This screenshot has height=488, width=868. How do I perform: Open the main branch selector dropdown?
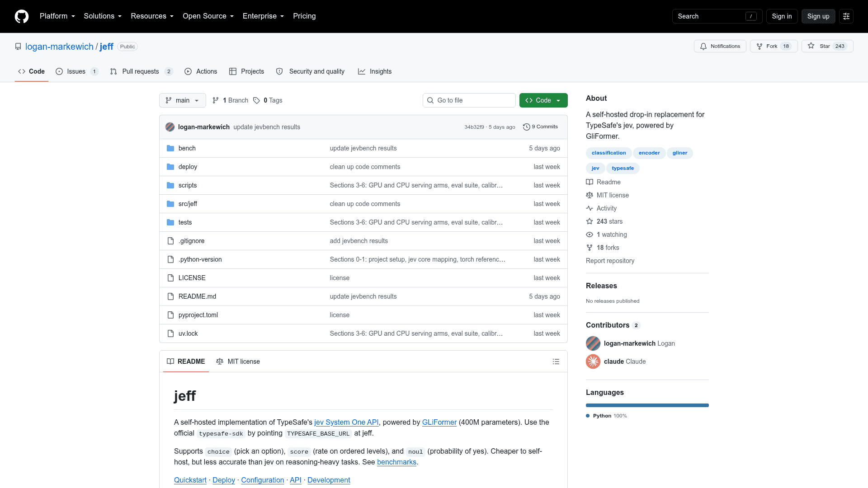(x=183, y=100)
